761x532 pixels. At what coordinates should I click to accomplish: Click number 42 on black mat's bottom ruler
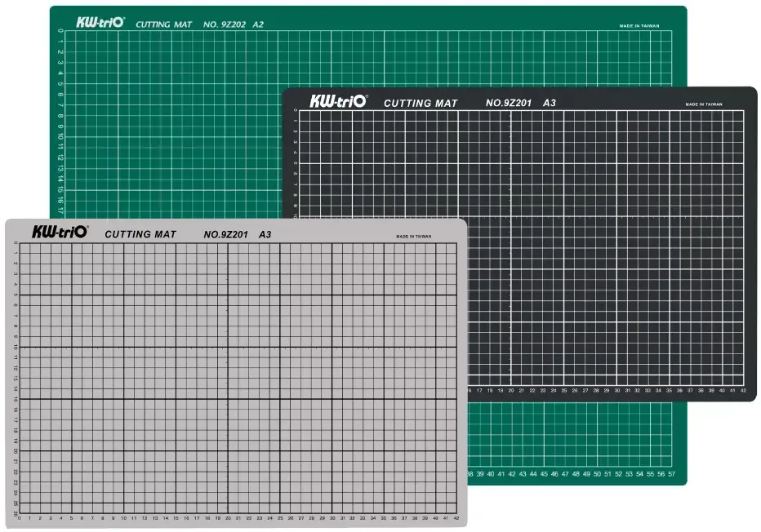coord(743,391)
